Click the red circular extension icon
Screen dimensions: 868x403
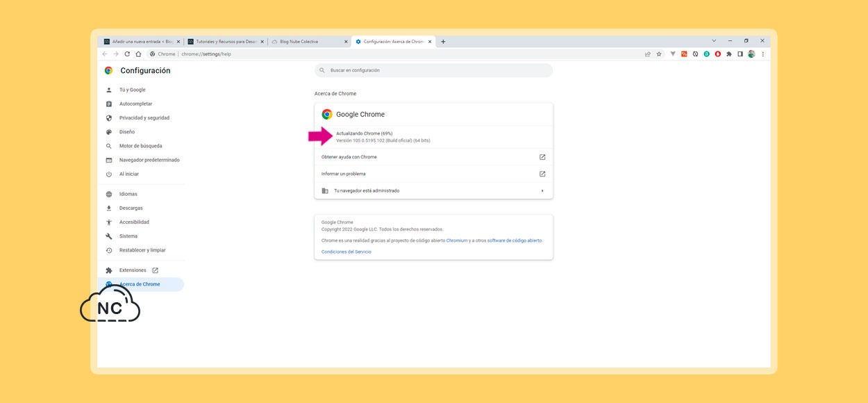[x=718, y=54]
